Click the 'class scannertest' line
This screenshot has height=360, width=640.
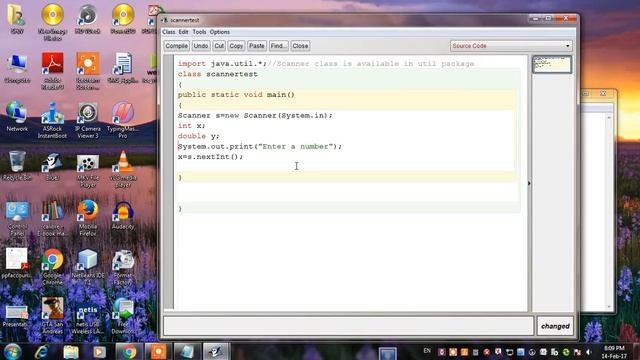[218, 74]
